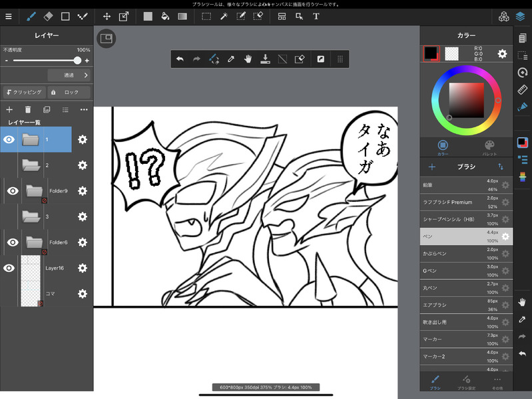The image size is (532, 399).
Task: Activate the Hand pan tool in floating toolbar
Action: pyautogui.click(x=248, y=59)
